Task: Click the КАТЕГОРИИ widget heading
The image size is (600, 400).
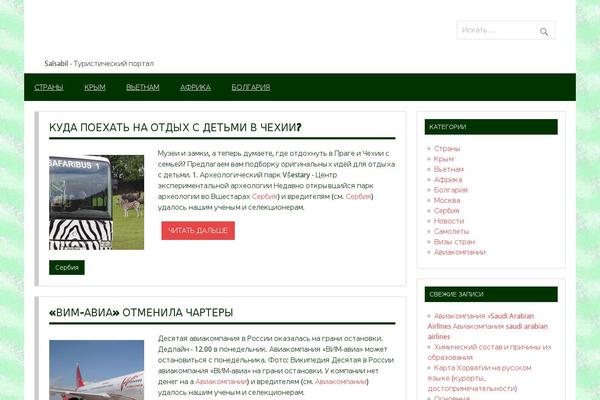Action: pyautogui.click(x=491, y=127)
